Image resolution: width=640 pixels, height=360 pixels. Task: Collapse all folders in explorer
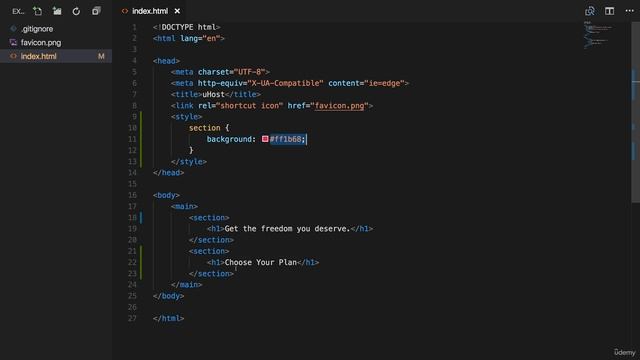pos(96,11)
